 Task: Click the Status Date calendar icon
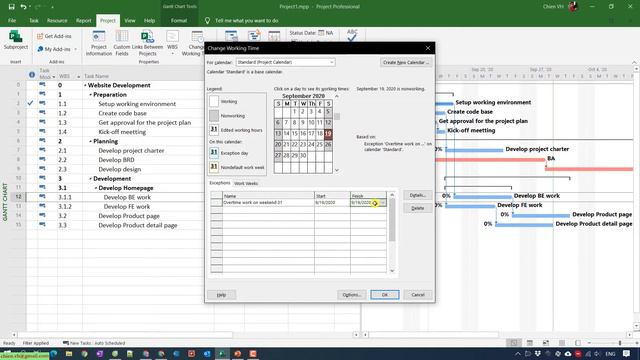(x=321, y=33)
